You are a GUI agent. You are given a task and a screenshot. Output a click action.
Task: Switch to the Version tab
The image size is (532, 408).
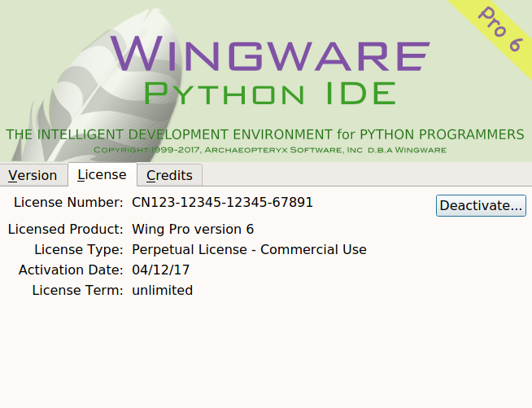tap(33, 175)
